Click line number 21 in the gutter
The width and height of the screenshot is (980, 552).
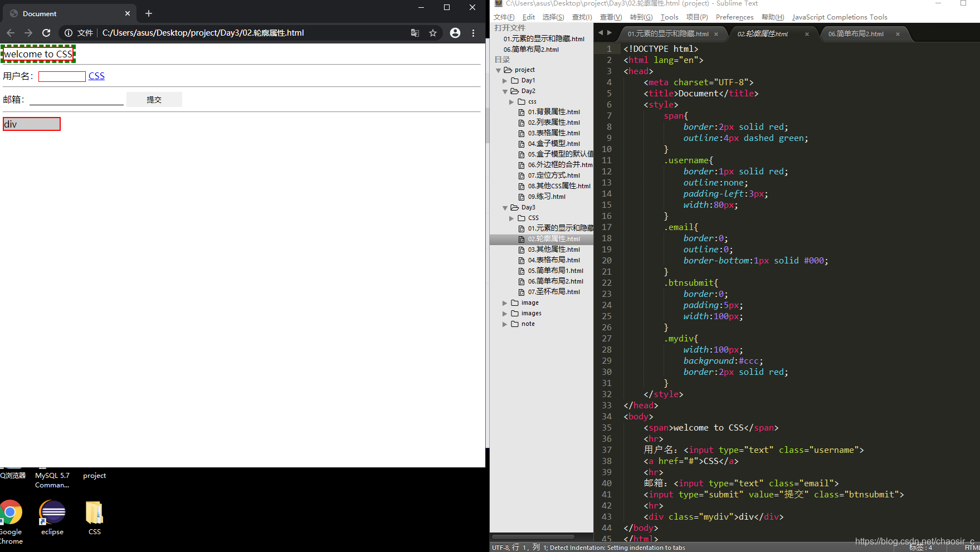[607, 272]
